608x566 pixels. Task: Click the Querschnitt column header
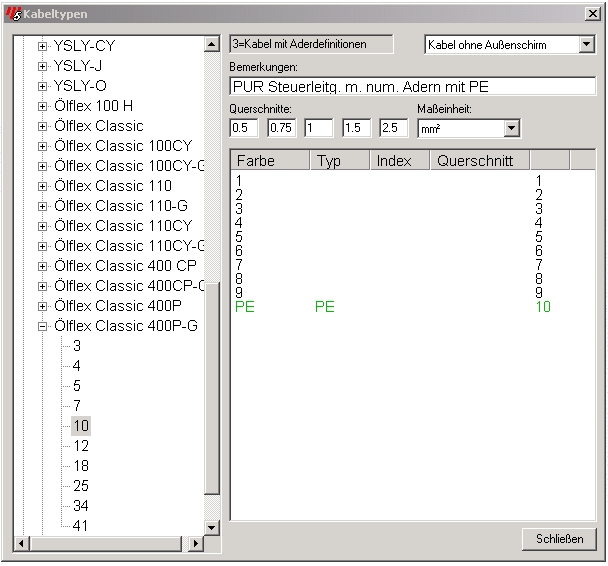480,160
